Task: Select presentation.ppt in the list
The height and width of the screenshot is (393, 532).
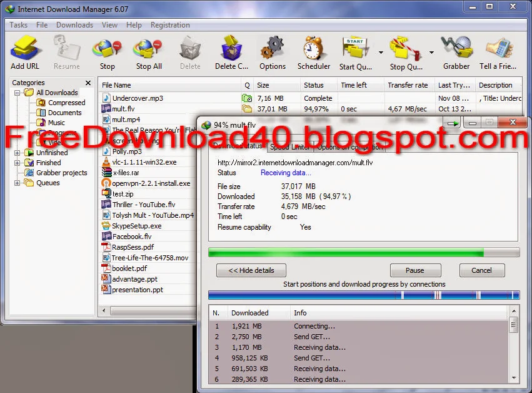Action: [x=138, y=290]
